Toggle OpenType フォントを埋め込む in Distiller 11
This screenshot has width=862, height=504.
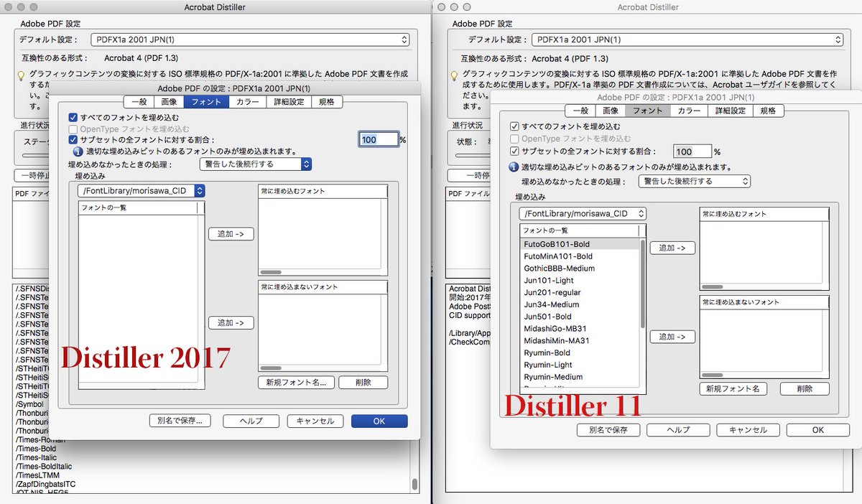tap(514, 139)
